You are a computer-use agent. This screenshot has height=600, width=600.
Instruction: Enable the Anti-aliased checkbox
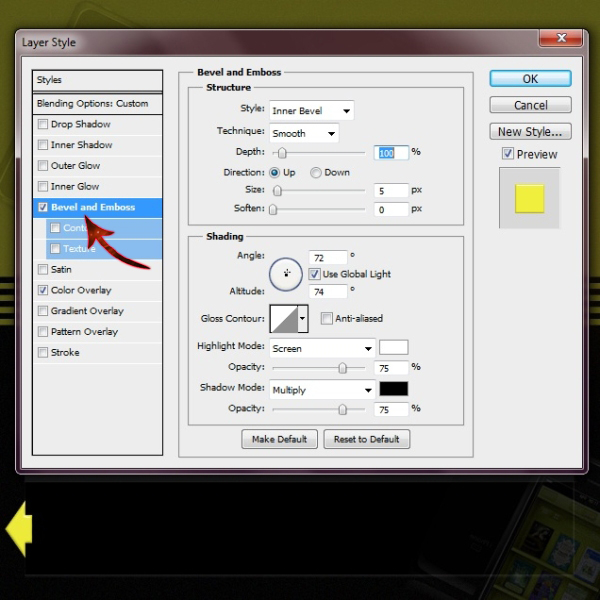(326, 318)
